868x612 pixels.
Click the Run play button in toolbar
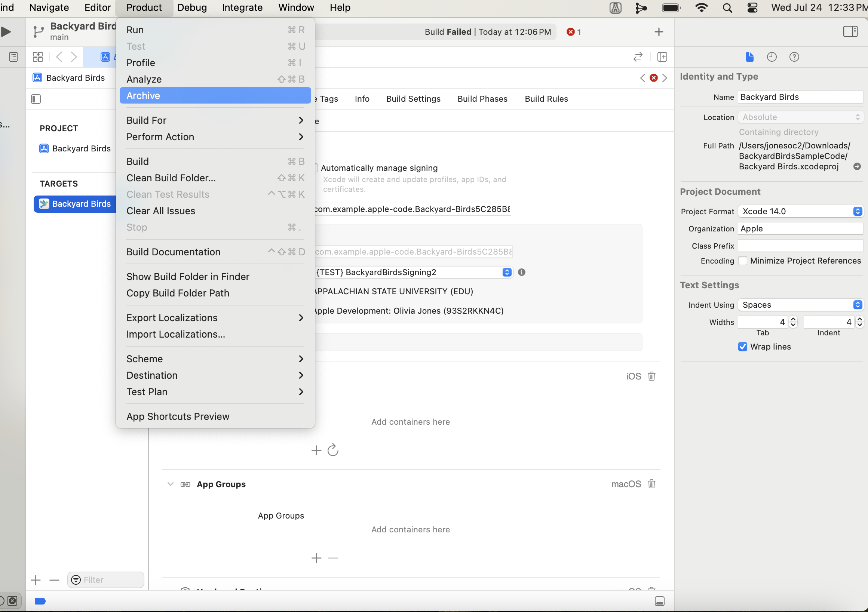6,32
